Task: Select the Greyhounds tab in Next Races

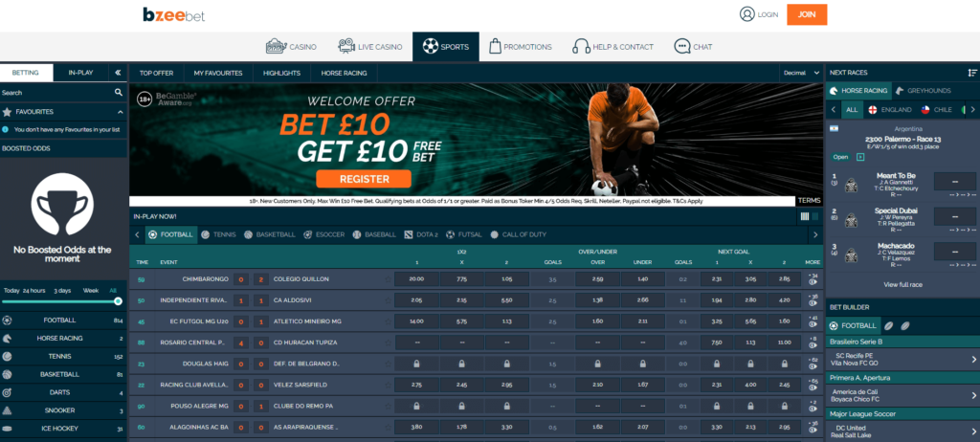Action: [x=923, y=91]
